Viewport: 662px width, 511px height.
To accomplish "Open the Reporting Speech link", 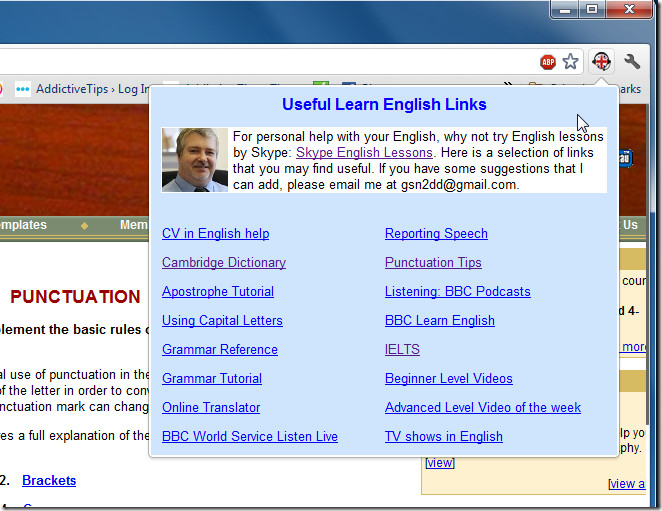I will (x=437, y=234).
